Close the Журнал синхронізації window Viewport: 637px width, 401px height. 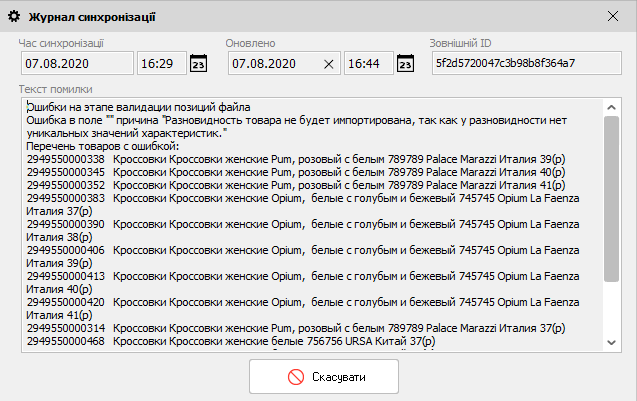(613, 17)
